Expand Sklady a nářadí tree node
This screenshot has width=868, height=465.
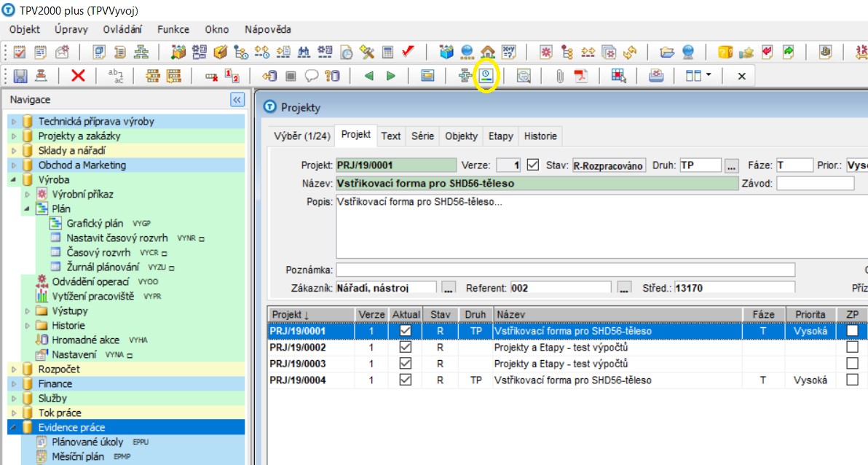tap(14, 150)
